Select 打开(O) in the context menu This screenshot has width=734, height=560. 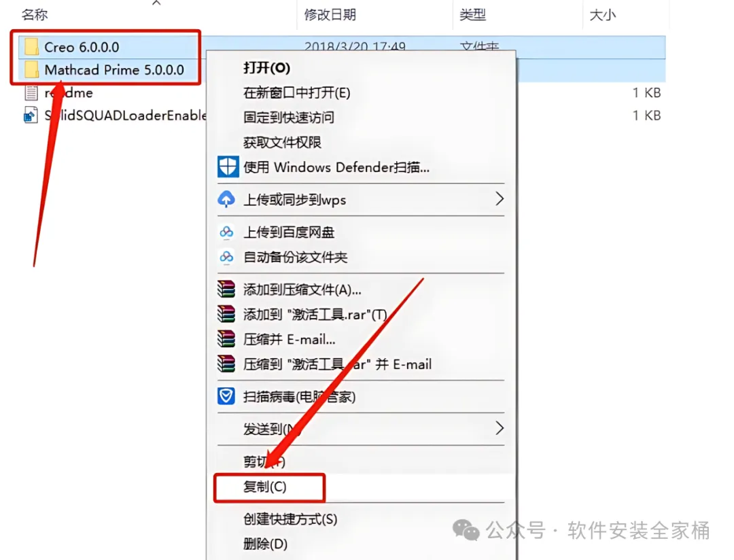pyautogui.click(x=267, y=68)
